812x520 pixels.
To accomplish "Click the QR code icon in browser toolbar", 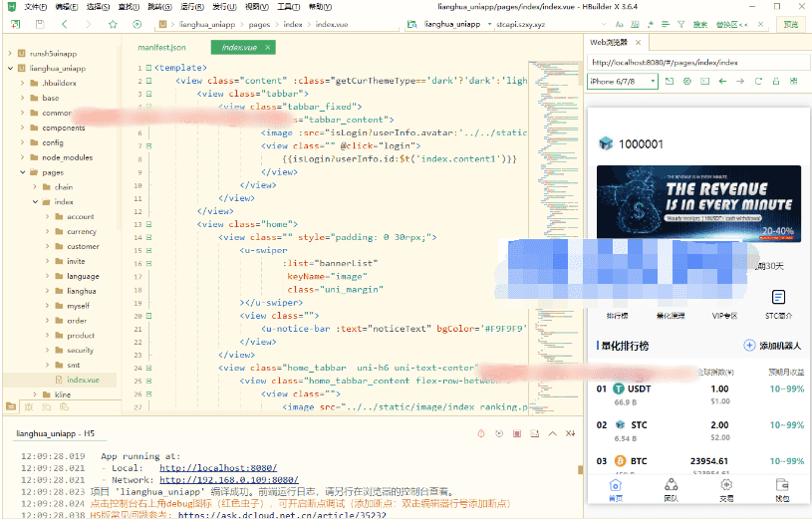I will (793, 82).
